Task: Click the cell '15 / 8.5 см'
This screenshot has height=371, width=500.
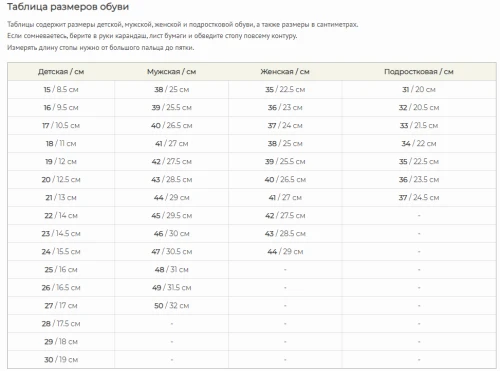Action: click(61, 90)
